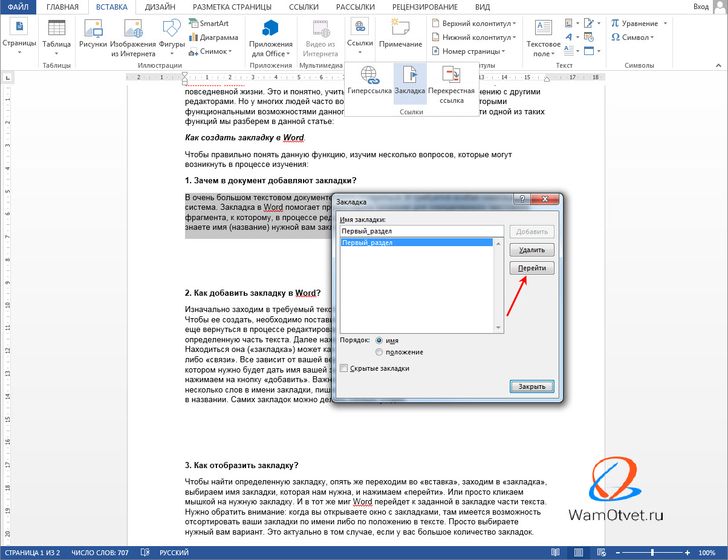Open the Уравнение dropdown arrow

(x=665, y=23)
